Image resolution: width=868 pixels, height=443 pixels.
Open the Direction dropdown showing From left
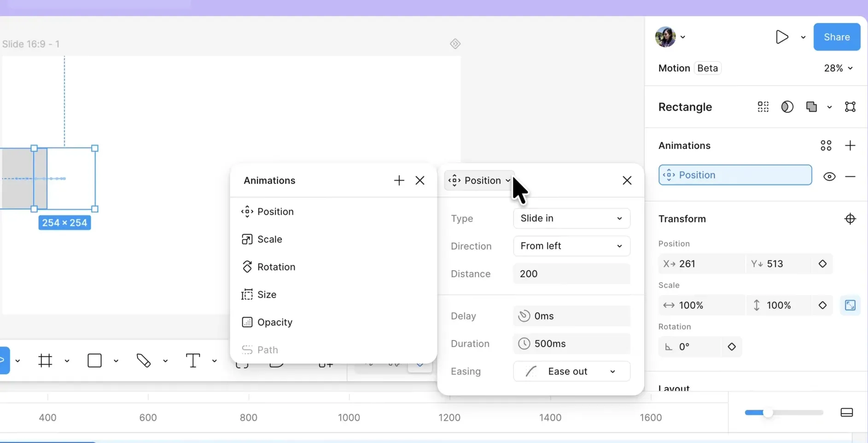571,246
